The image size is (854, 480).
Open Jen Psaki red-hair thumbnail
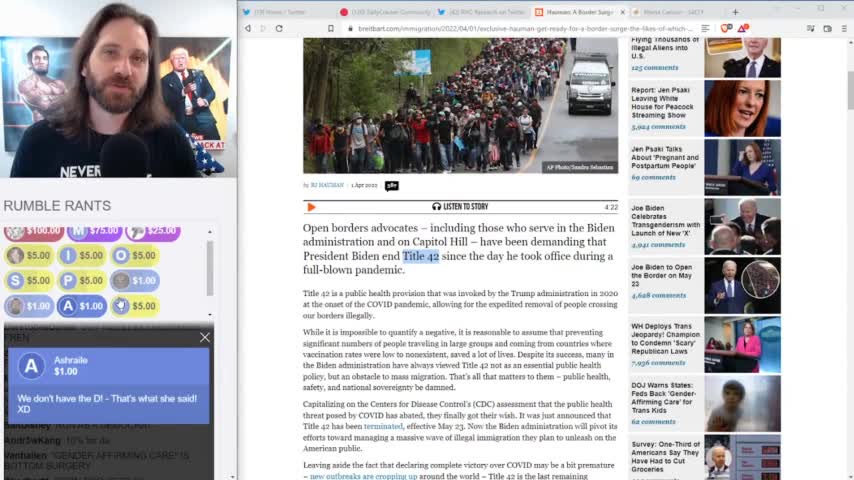[x=742, y=108]
